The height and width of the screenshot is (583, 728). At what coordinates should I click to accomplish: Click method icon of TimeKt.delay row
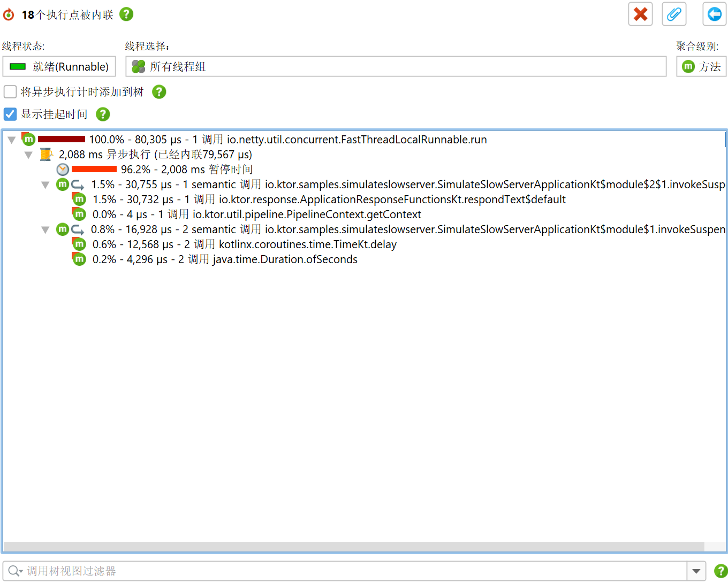[x=79, y=244]
